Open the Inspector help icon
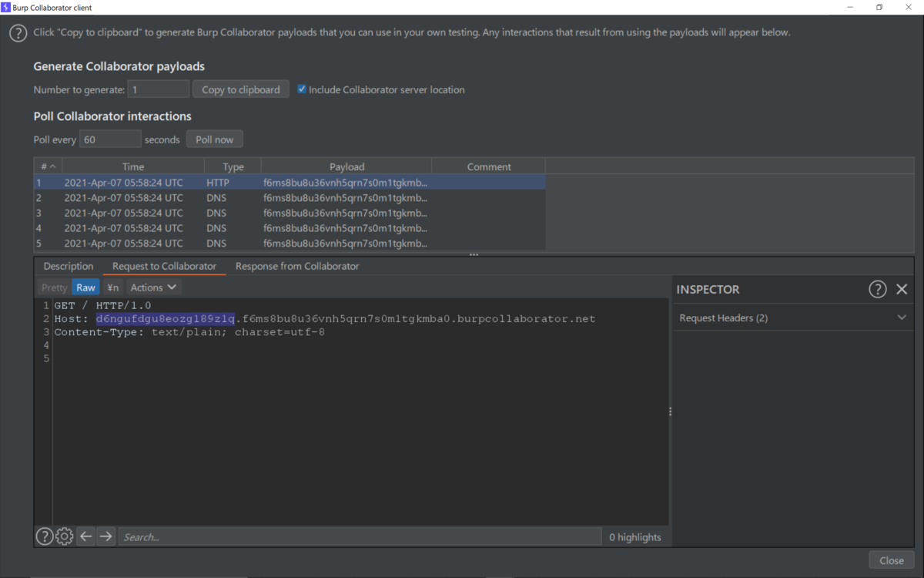The height and width of the screenshot is (578, 924). pyautogui.click(x=878, y=289)
